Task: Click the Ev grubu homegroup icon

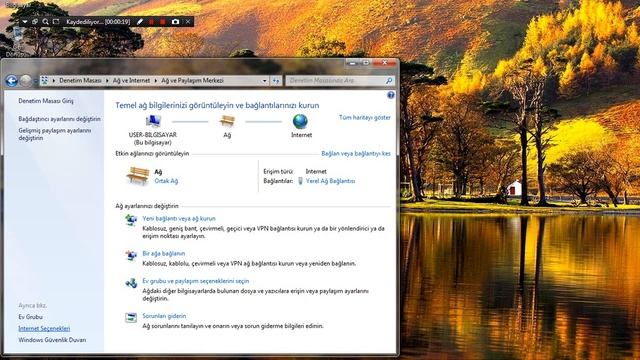Action: click(131, 283)
